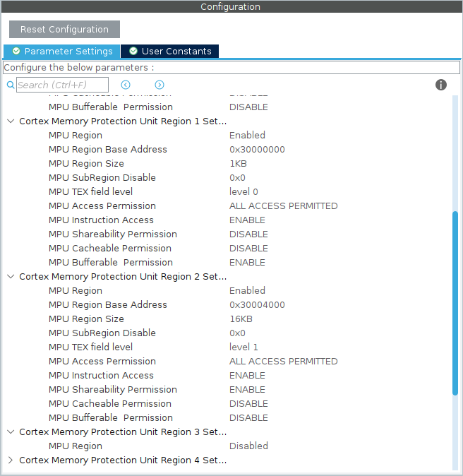
Task: Open Region 1 size '1KB' value
Action: pyautogui.click(x=238, y=164)
